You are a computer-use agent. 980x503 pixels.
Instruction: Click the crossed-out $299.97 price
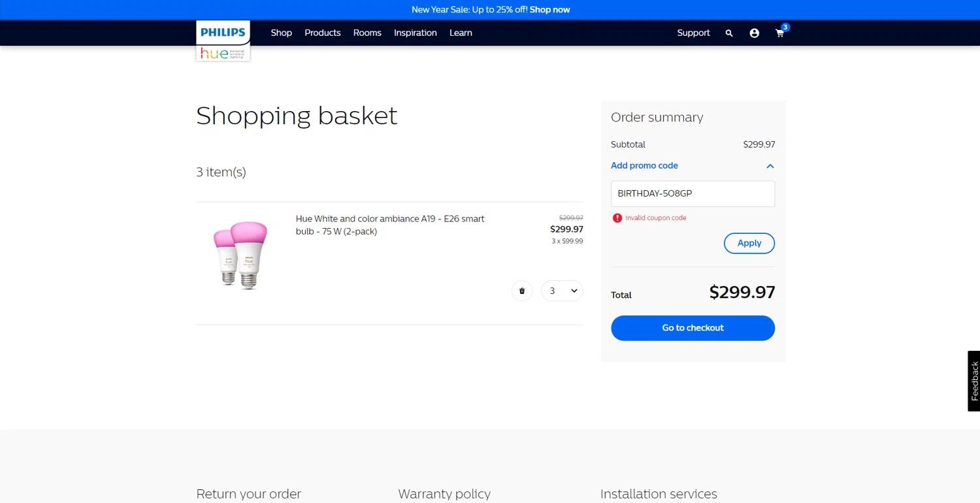coord(571,218)
